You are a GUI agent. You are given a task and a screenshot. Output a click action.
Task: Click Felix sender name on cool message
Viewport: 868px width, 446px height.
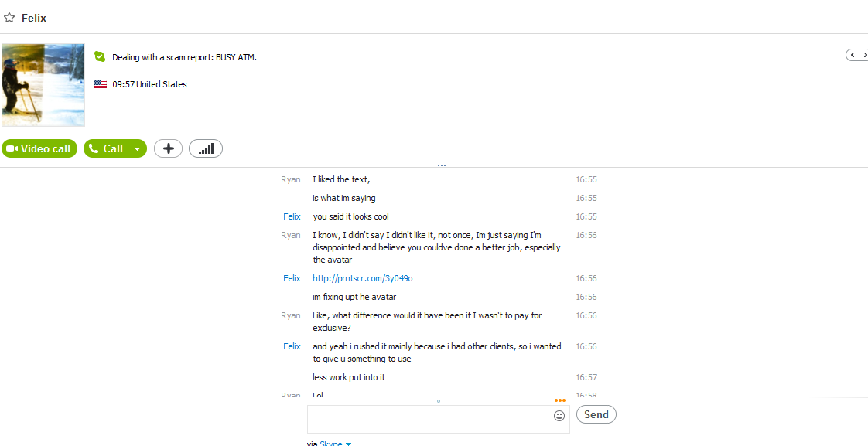tap(292, 216)
